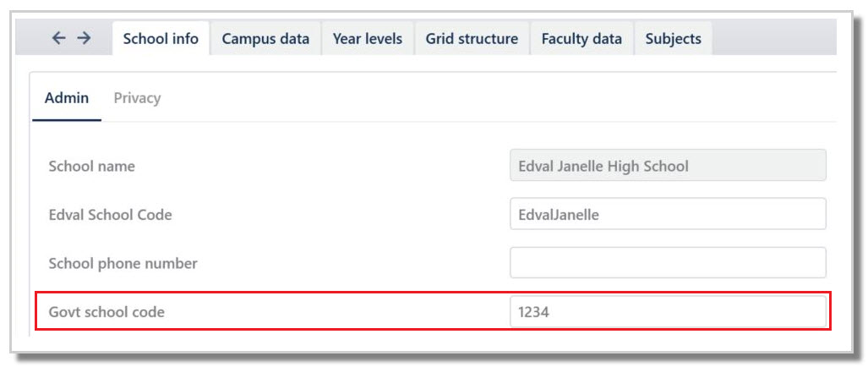Click the empty School phone number field

pyautogui.click(x=668, y=263)
